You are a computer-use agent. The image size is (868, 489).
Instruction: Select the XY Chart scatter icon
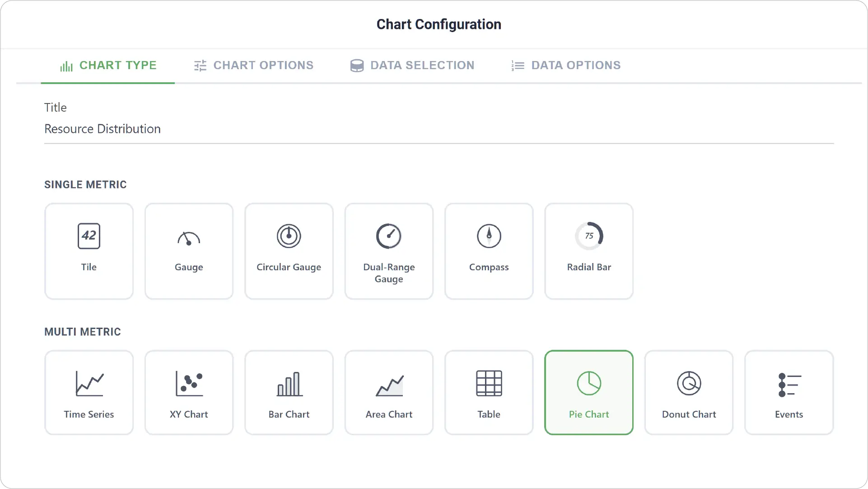[x=189, y=383]
